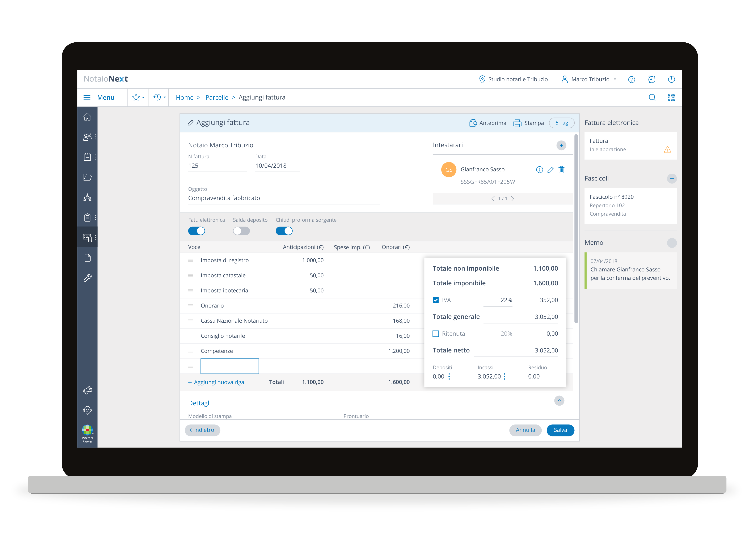Screen dimensions: 756x546
Task: Open info icon next to Gianfranco Sasso
Action: pyautogui.click(x=539, y=170)
